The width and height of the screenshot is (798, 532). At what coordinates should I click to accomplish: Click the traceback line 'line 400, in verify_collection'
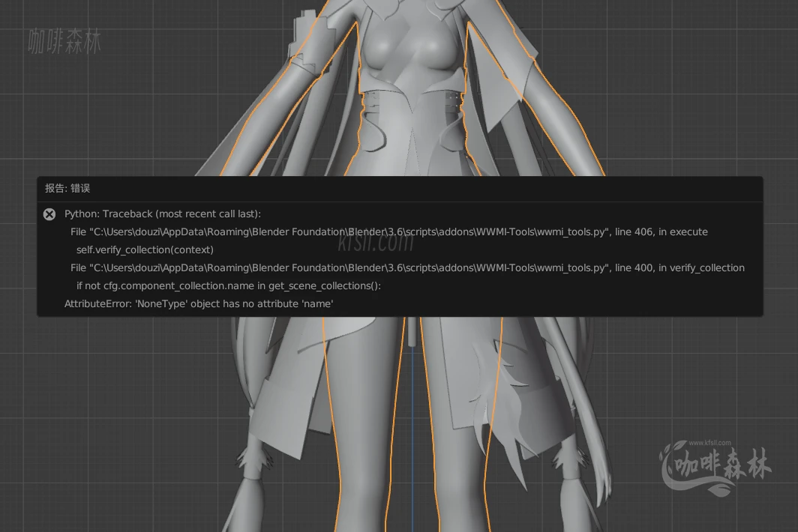[x=407, y=268]
